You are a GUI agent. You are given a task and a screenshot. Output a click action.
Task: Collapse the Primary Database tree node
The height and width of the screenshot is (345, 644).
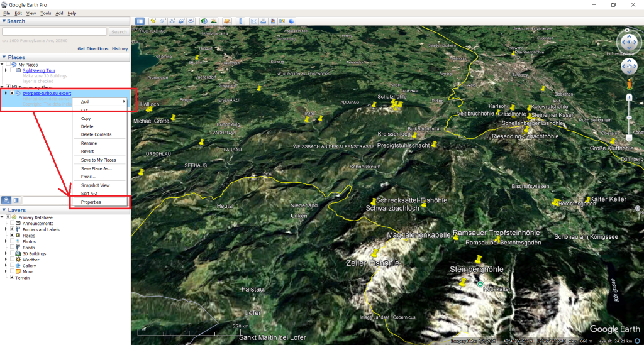pyautogui.click(x=2, y=217)
